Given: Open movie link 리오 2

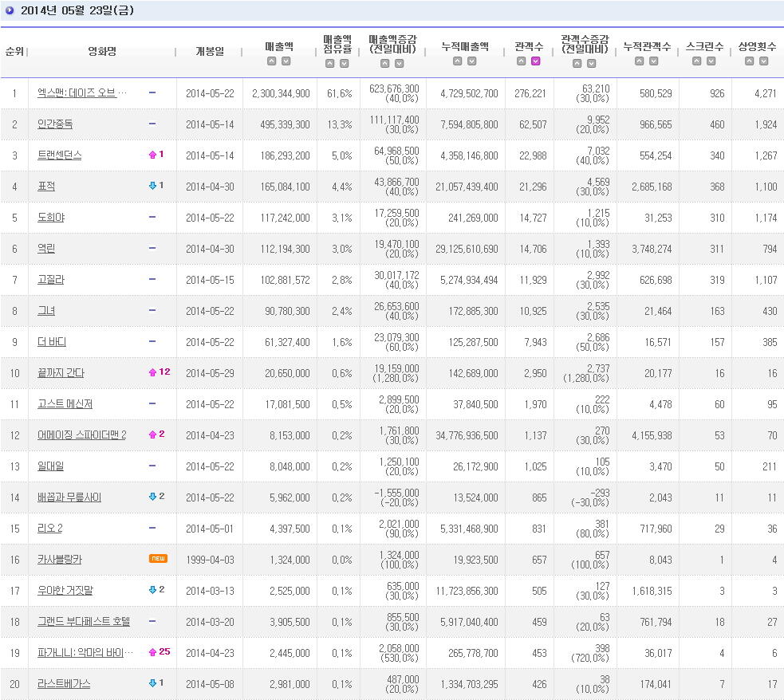Looking at the screenshot, I should [x=50, y=528].
